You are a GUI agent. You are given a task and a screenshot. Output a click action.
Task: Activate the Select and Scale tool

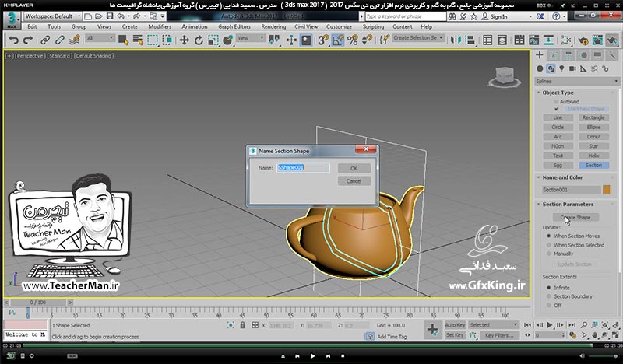[213, 40]
